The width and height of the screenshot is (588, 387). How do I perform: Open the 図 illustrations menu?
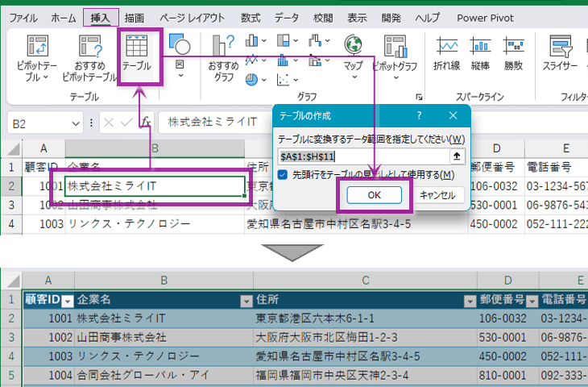(x=180, y=56)
